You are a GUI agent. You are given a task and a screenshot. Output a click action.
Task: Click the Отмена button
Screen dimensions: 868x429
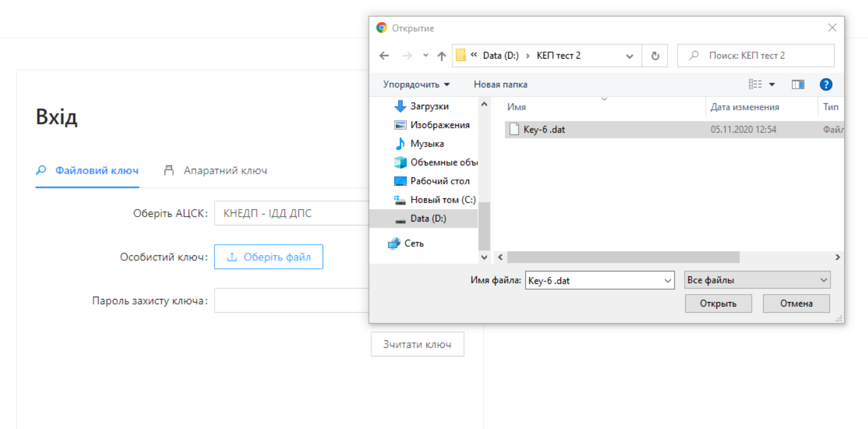(x=796, y=304)
